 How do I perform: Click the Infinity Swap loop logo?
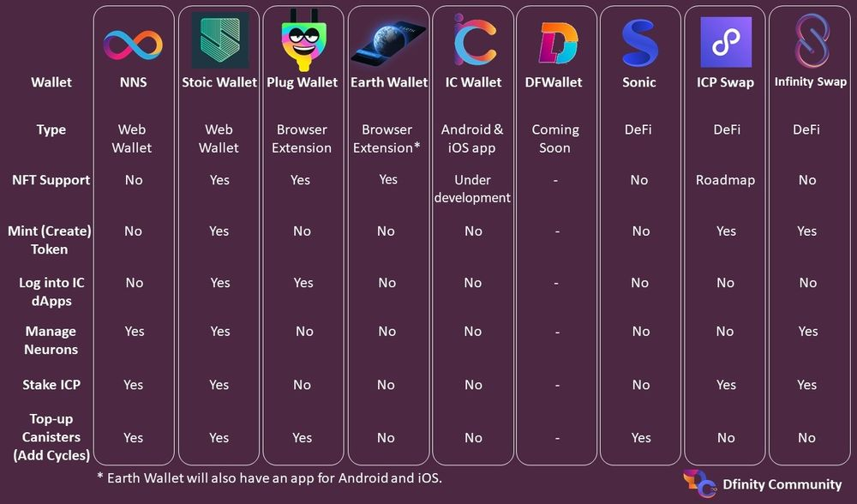[811, 41]
